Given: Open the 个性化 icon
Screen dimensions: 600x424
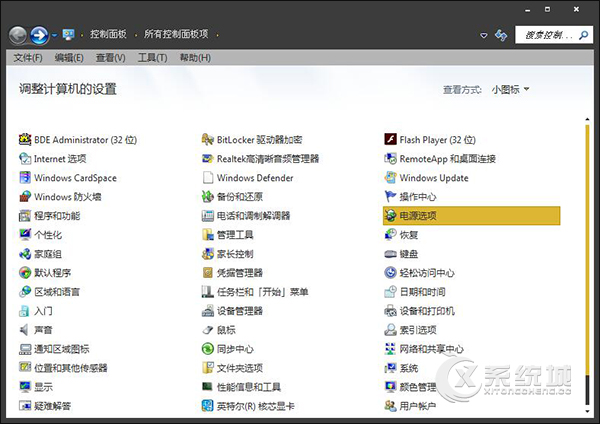Looking at the screenshot, I should click(x=25, y=235).
